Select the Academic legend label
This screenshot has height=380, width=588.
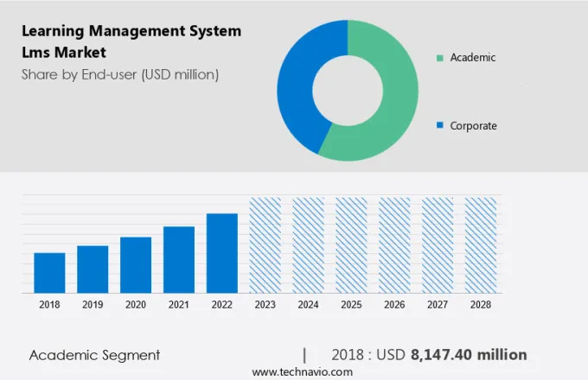[472, 58]
